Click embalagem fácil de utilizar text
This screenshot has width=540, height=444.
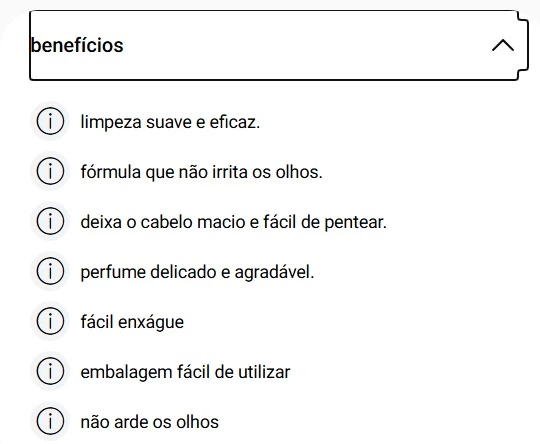185,372
